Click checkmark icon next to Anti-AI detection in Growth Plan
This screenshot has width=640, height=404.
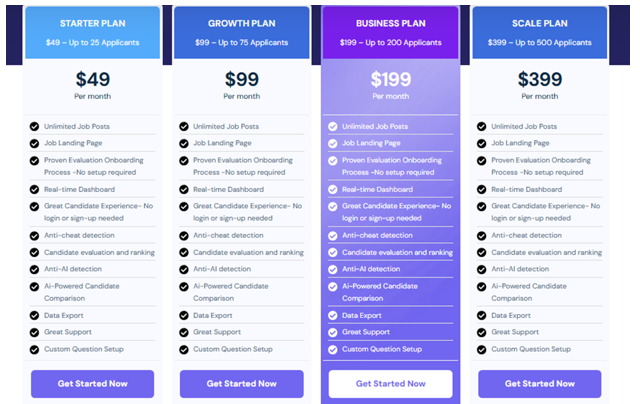click(x=184, y=270)
